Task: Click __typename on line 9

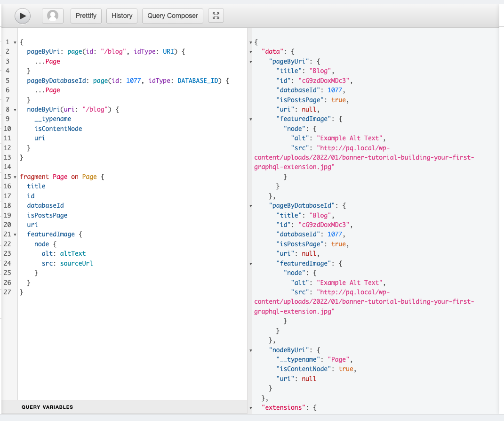Action: point(53,119)
